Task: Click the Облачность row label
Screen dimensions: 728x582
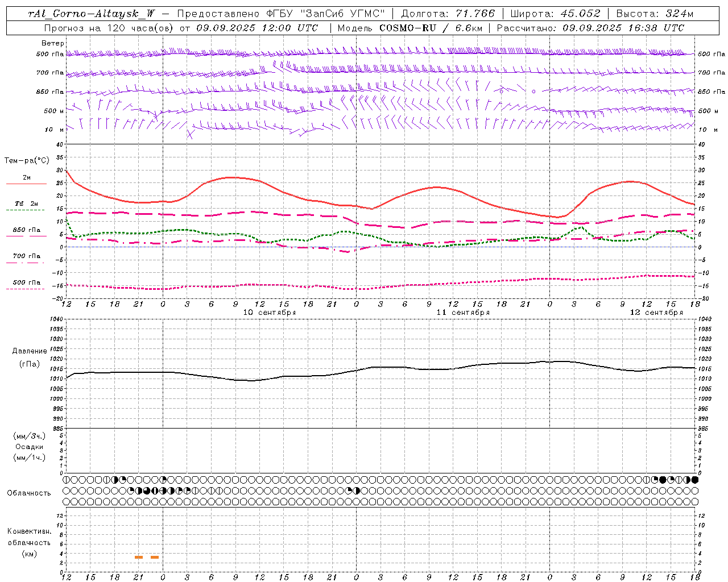Action: [29, 493]
